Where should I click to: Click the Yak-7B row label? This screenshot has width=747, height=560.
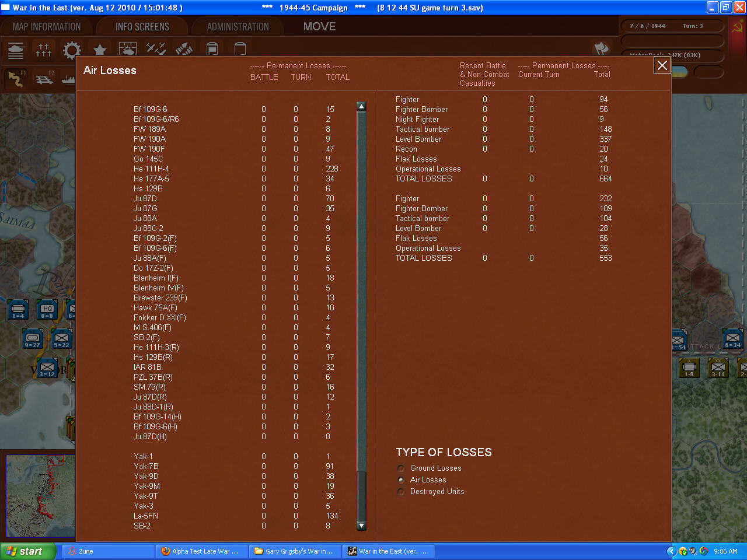point(146,466)
